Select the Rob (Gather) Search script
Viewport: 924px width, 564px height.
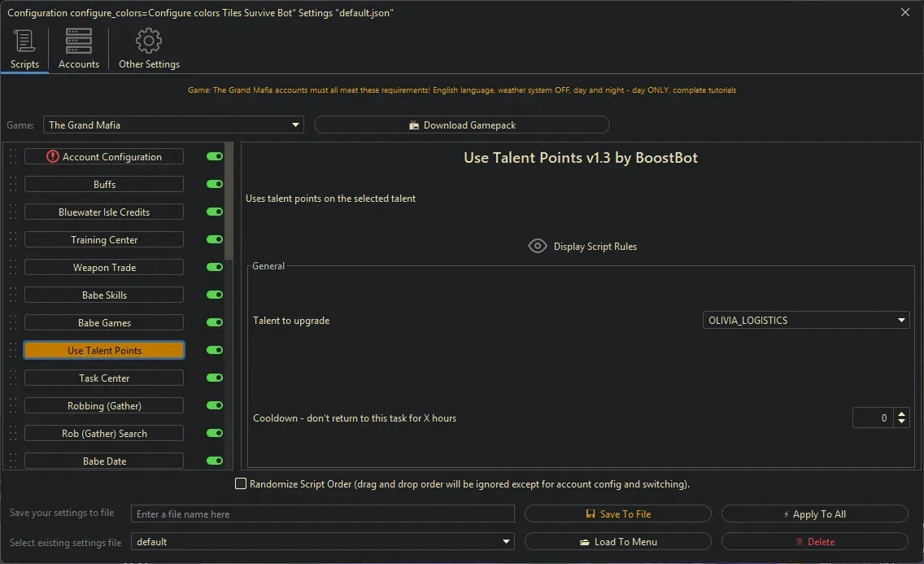coord(104,434)
